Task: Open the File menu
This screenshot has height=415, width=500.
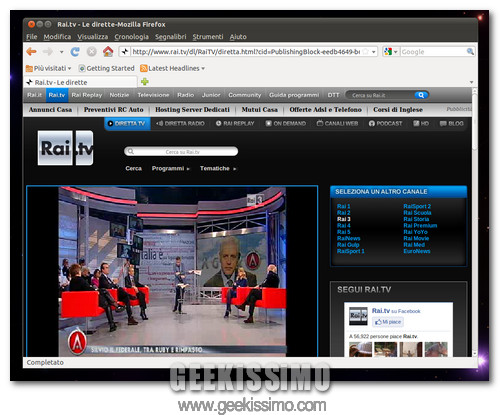Action: 32,37
